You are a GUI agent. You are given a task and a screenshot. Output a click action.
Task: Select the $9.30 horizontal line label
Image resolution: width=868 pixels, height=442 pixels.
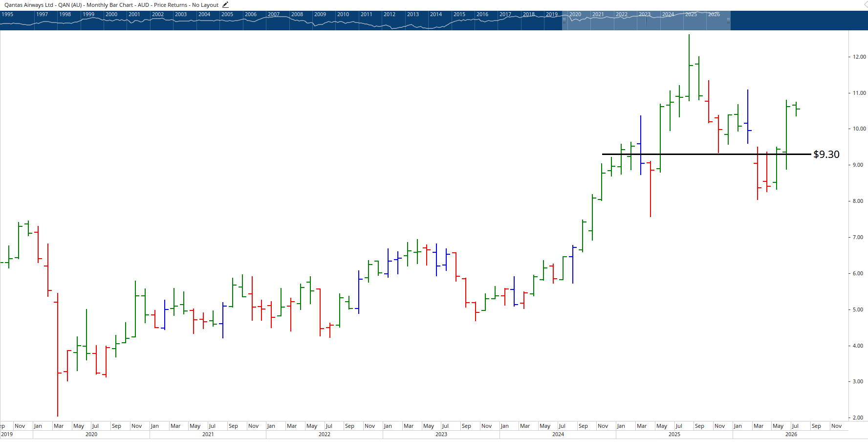[826, 155]
